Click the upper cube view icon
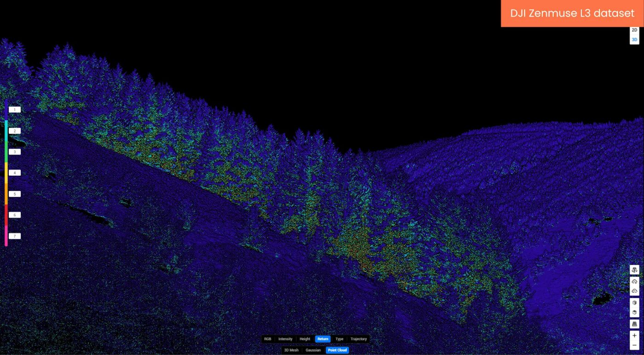This screenshot has height=355, width=644. [634, 303]
